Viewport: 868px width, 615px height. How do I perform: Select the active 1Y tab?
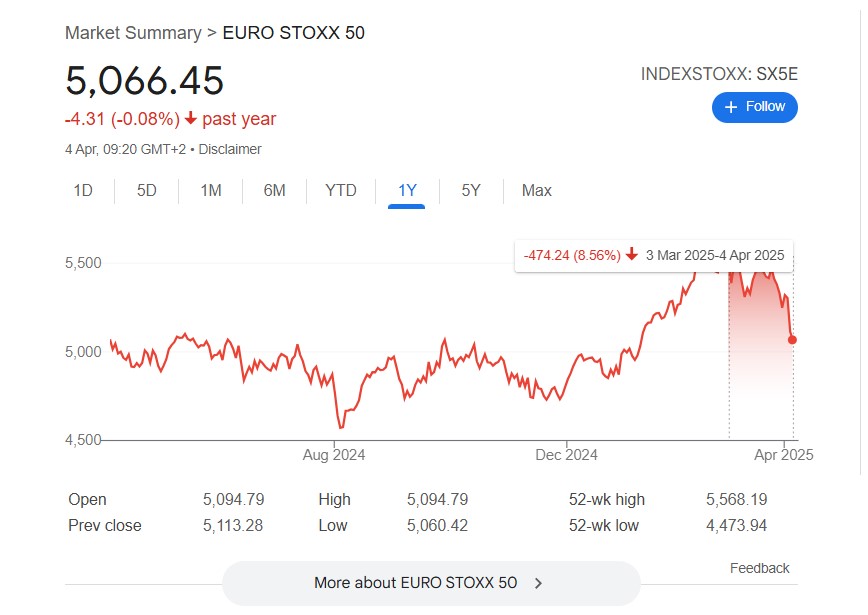click(x=407, y=192)
